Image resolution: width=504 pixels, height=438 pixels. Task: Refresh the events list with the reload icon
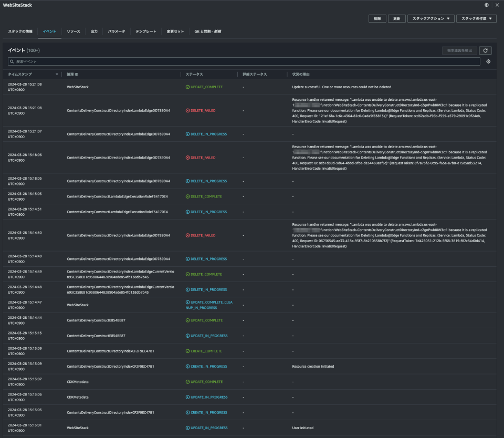(x=485, y=50)
